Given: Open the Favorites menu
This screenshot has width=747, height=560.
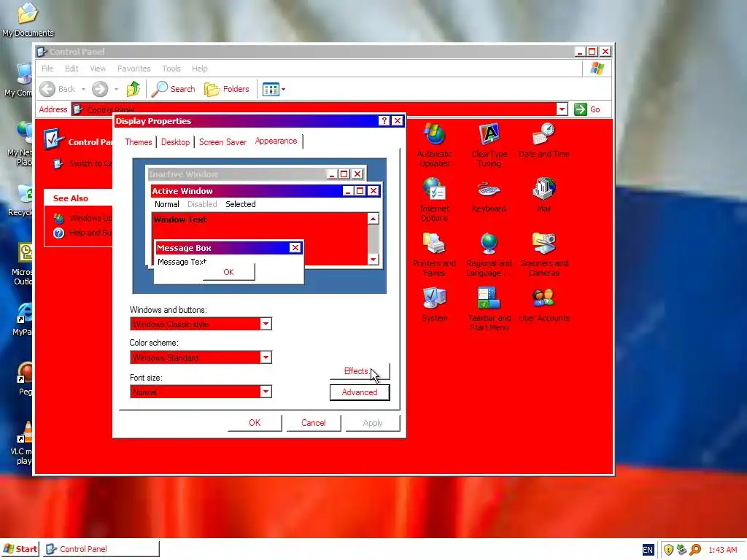Looking at the screenshot, I should click(x=134, y=69).
